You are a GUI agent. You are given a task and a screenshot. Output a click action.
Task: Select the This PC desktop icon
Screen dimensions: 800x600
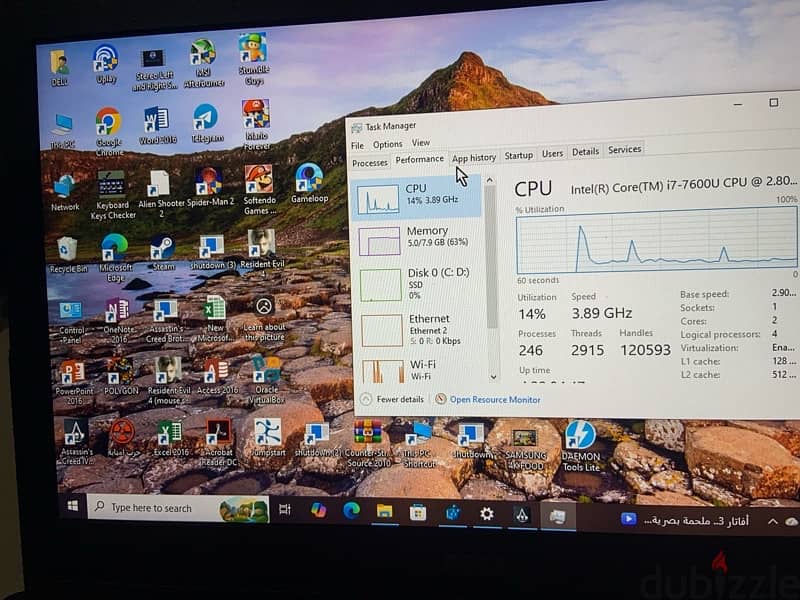tap(62, 131)
